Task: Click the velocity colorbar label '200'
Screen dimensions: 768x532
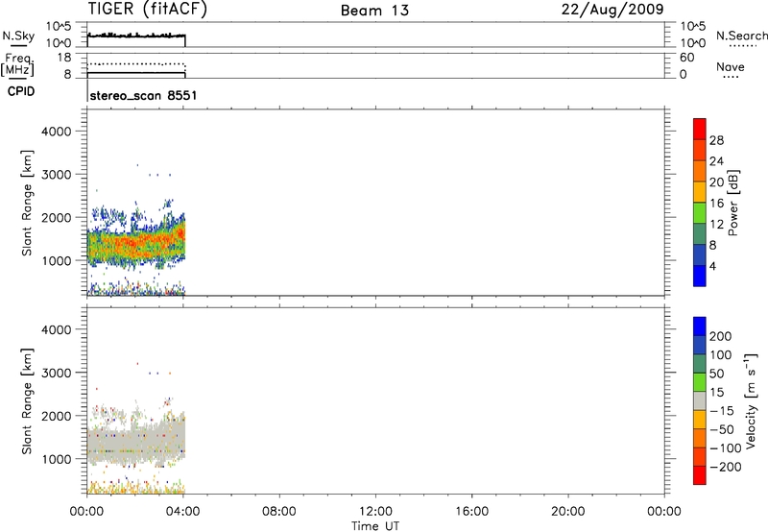Action: (721, 336)
